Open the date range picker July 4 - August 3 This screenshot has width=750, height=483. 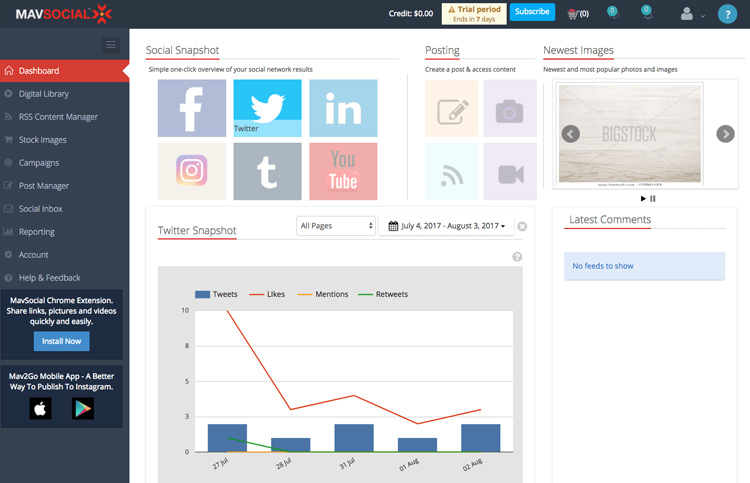tap(446, 226)
